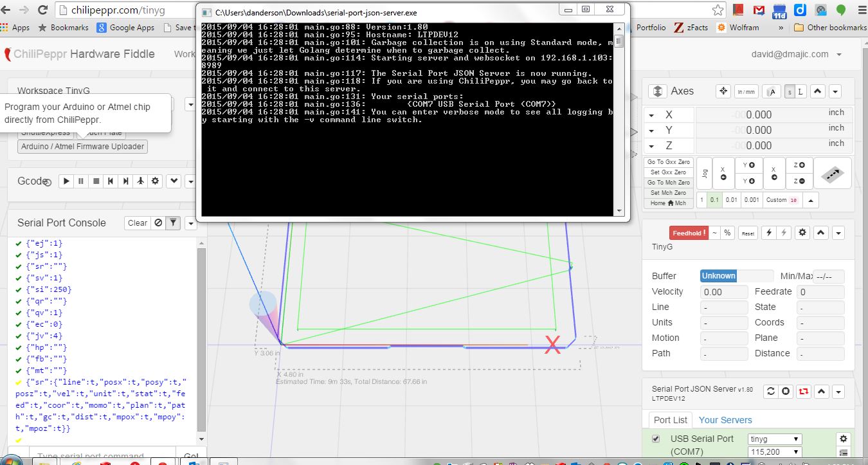The width and height of the screenshot is (868, 465).
Task: Open Gcode settings gear icon
Action: coord(155,181)
